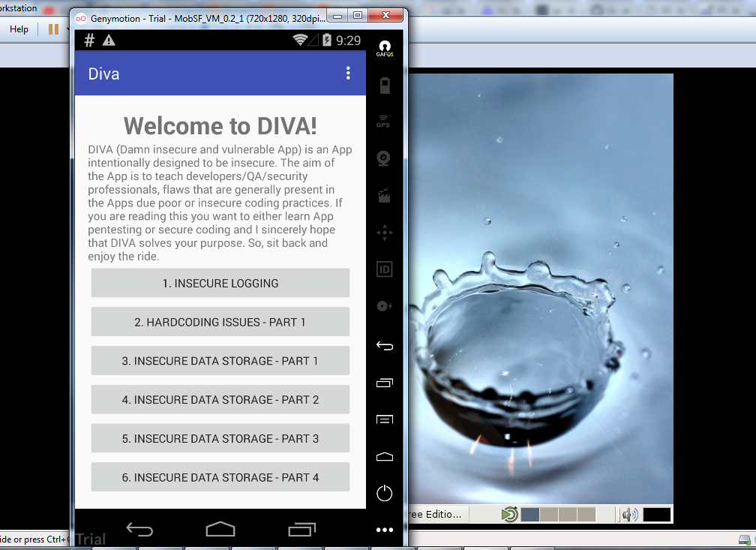
Task: Click the menu icon in Genymotion sidebar
Action: [384, 419]
